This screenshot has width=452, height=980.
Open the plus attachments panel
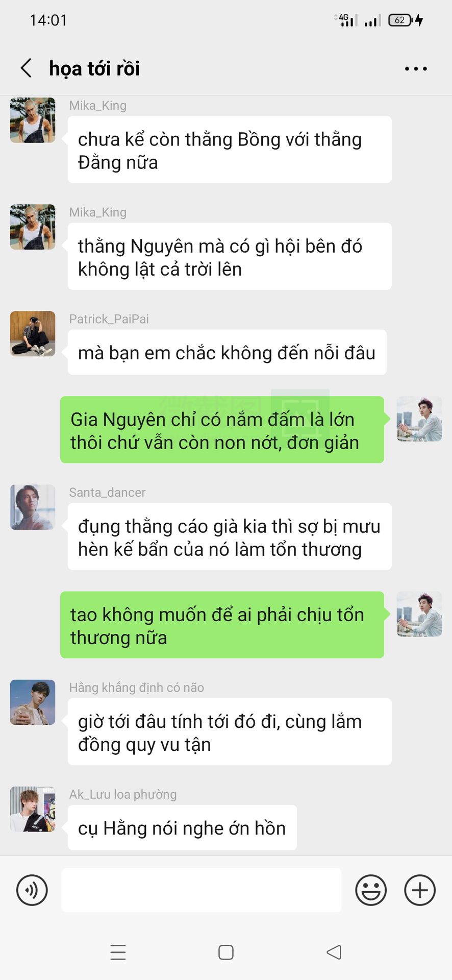pos(420,890)
